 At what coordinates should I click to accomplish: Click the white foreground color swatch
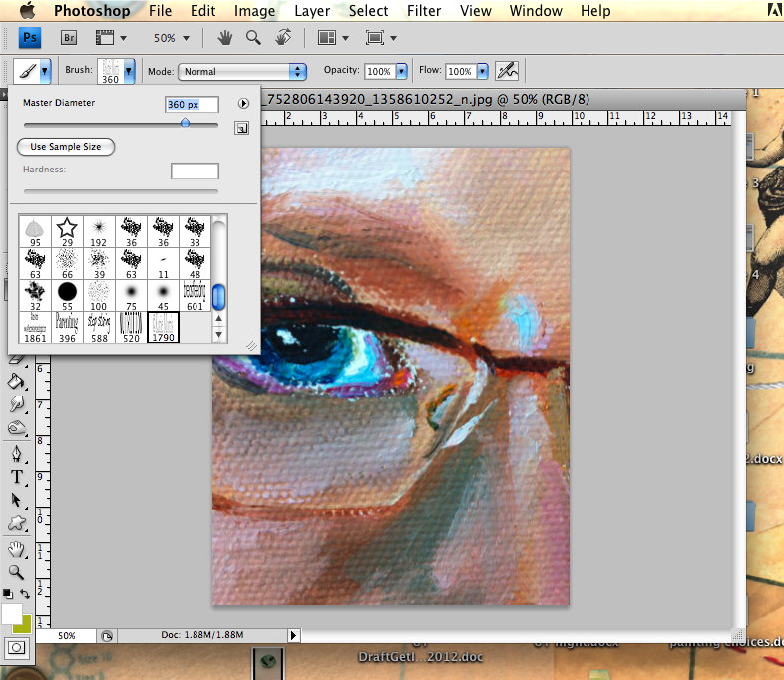(12, 614)
